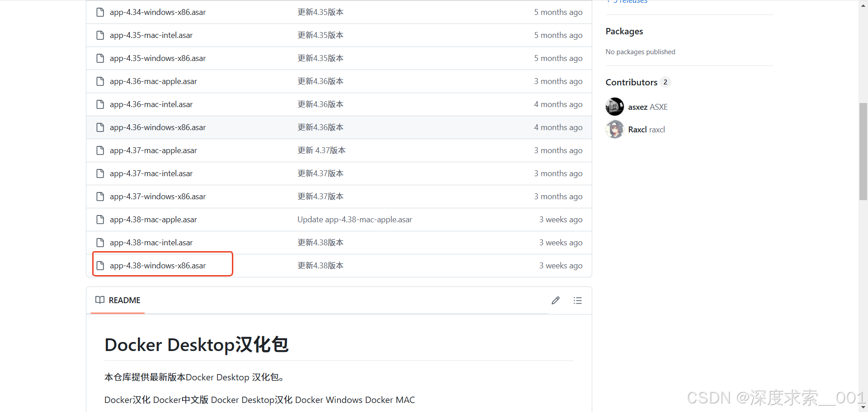Click file icon beside app-4.36-windows-x86.asar
Viewport: 868px width, 412px height.
[x=100, y=127]
